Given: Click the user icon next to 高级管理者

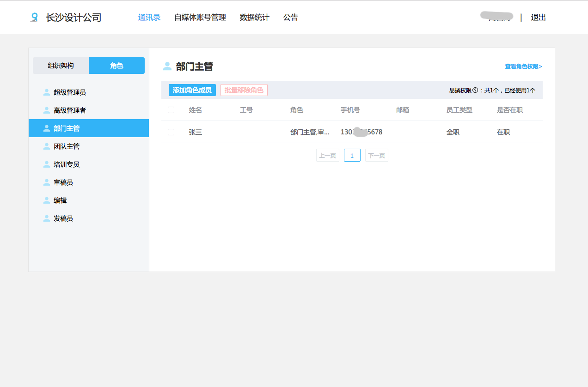Looking at the screenshot, I should (46, 110).
